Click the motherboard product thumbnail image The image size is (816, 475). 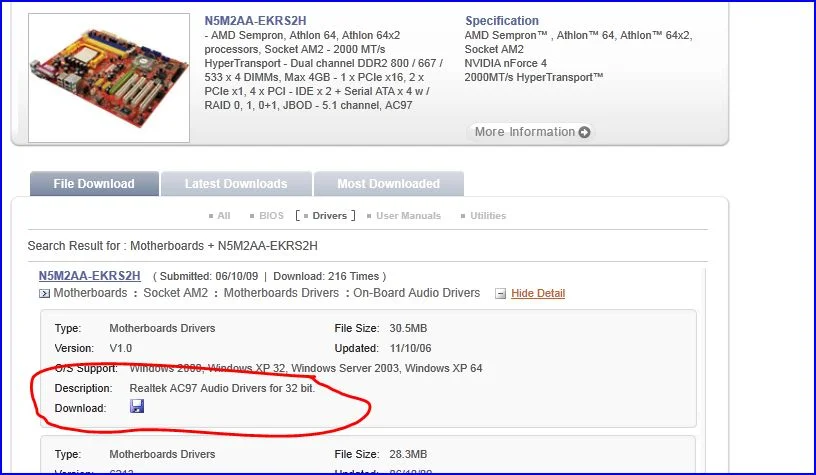click(109, 78)
